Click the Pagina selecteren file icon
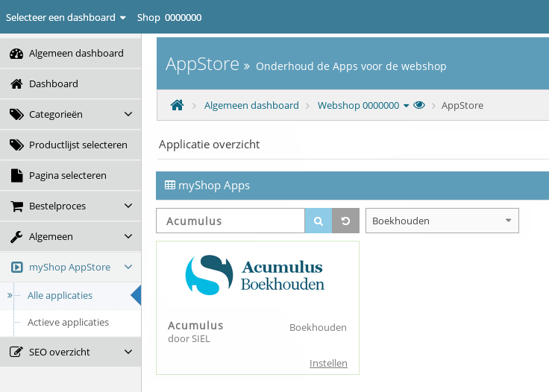 coord(16,176)
